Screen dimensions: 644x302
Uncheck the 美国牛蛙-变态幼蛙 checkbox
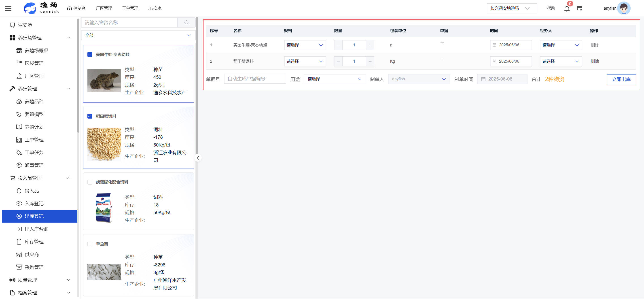tap(90, 55)
